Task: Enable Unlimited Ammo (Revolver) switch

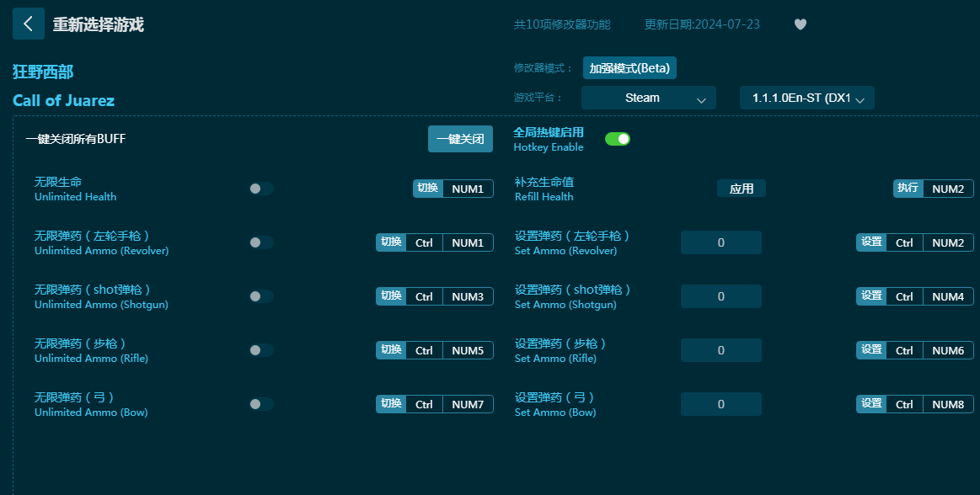Action: [261, 242]
